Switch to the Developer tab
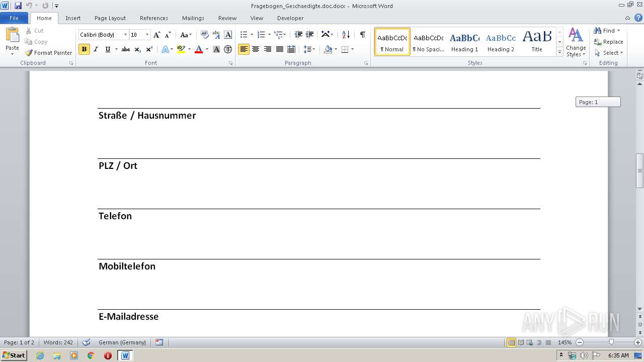This screenshot has width=644, height=362. point(290,18)
